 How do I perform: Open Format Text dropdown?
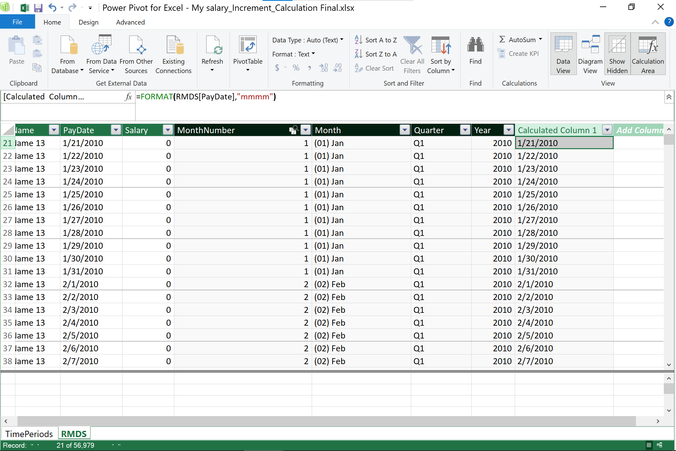pos(294,54)
